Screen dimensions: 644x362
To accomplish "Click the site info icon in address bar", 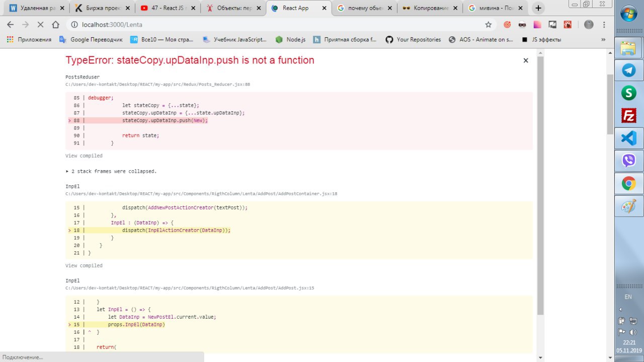I will [x=74, y=25].
